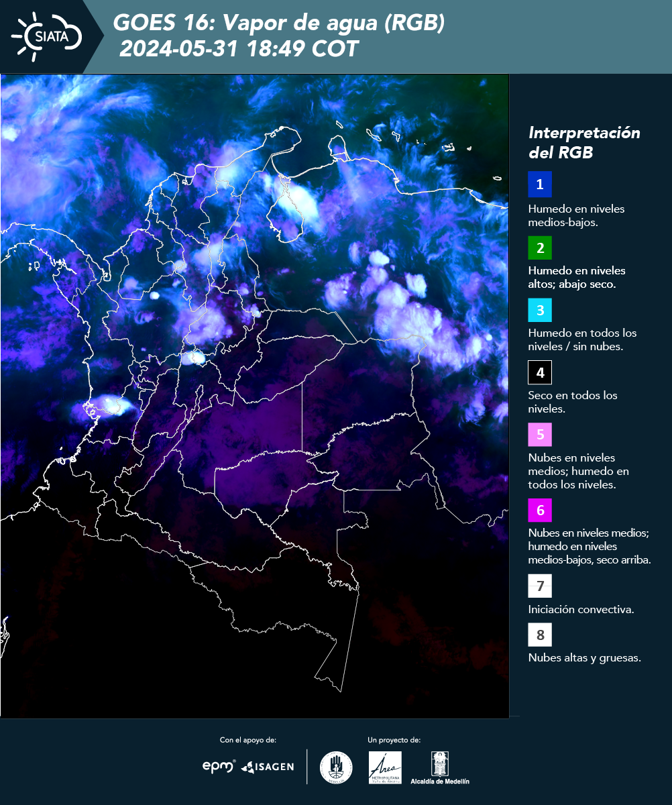This screenshot has width=672, height=805.
Task: Select the white swatch numbered 8
Action: coord(540,634)
